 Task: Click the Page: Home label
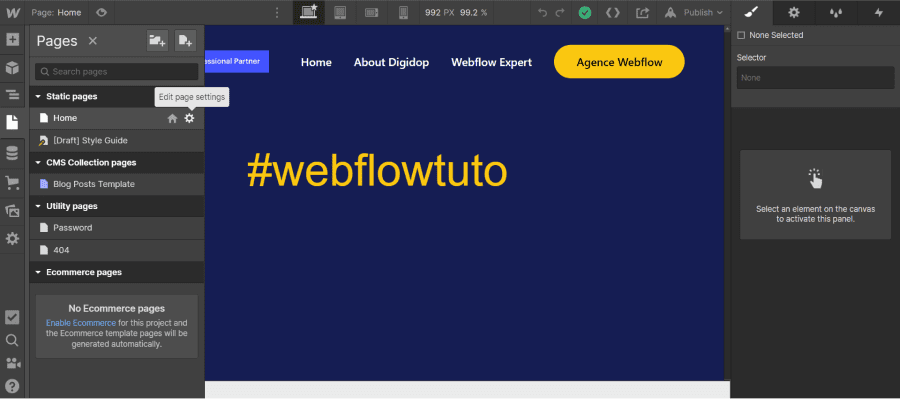56,13
